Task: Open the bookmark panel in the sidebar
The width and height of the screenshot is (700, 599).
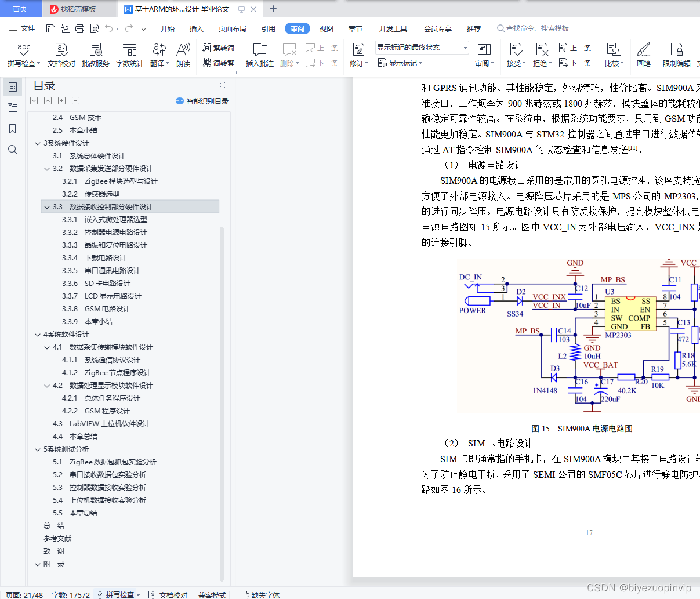Action: click(x=13, y=129)
